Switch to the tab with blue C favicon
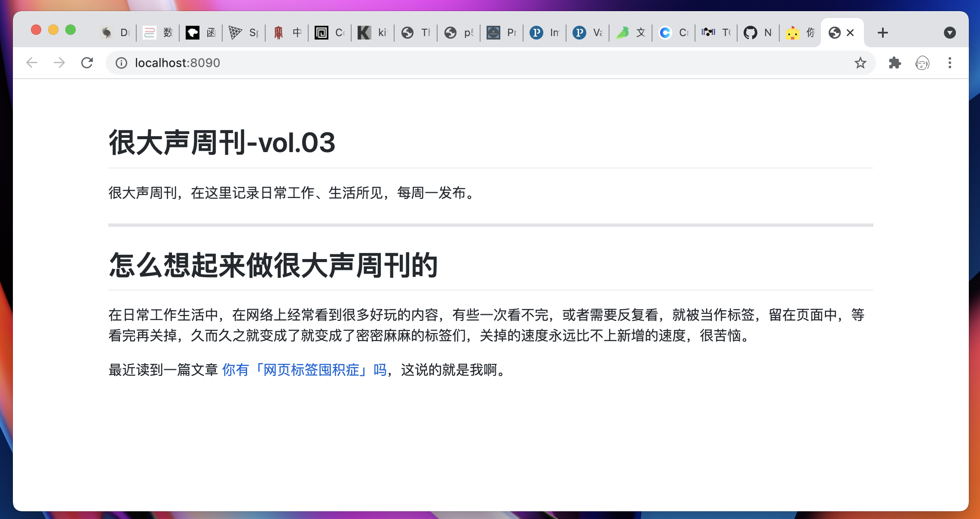The width and height of the screenshot is (980, 519). tap(674, 33)
